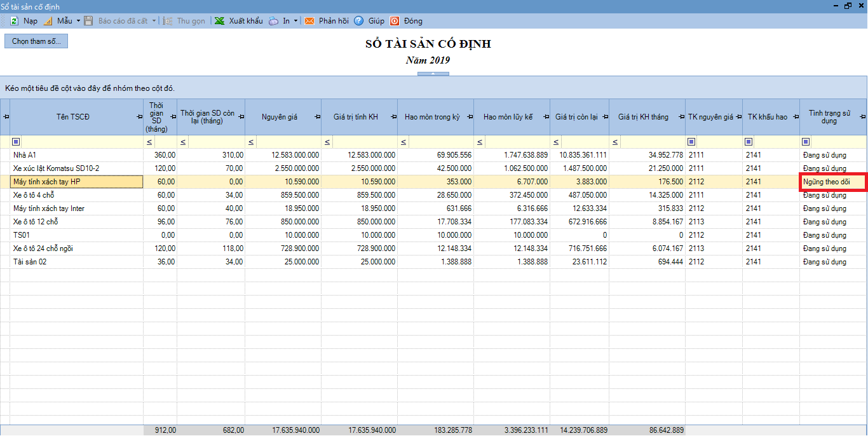This screenshot has width=868, height=436.
Task: Collapse the report title panel arrow
Action: tap(433, 74)
